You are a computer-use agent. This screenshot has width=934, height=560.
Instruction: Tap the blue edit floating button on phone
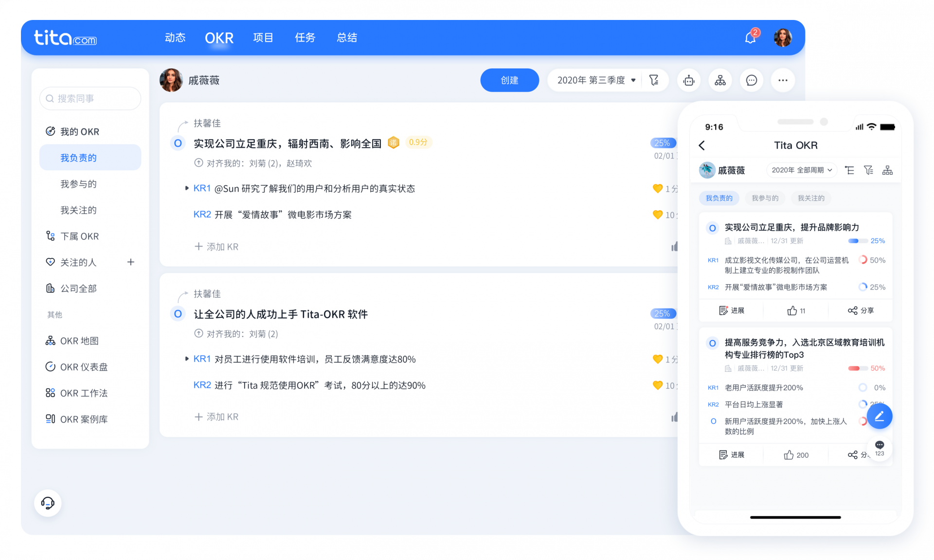tap(880, 416)
